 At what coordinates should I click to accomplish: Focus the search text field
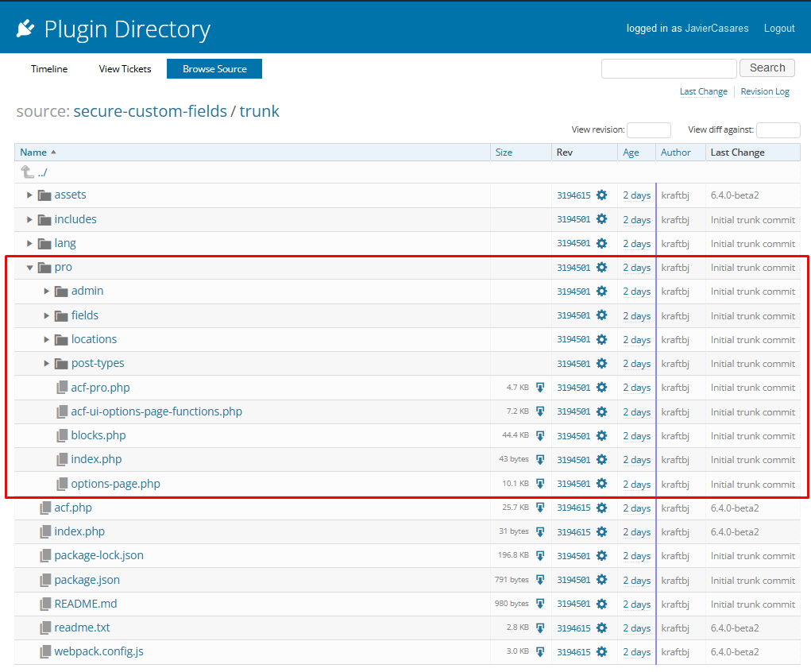(x=669, y=68)
